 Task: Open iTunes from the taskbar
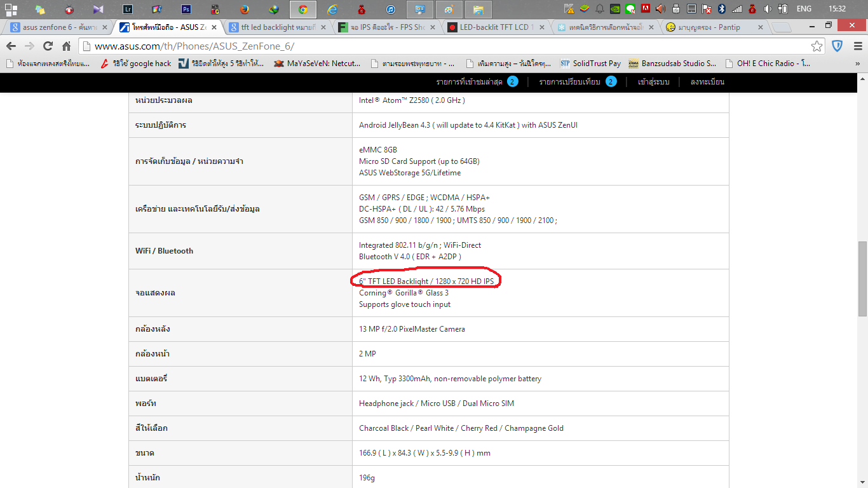pos(391,9)
